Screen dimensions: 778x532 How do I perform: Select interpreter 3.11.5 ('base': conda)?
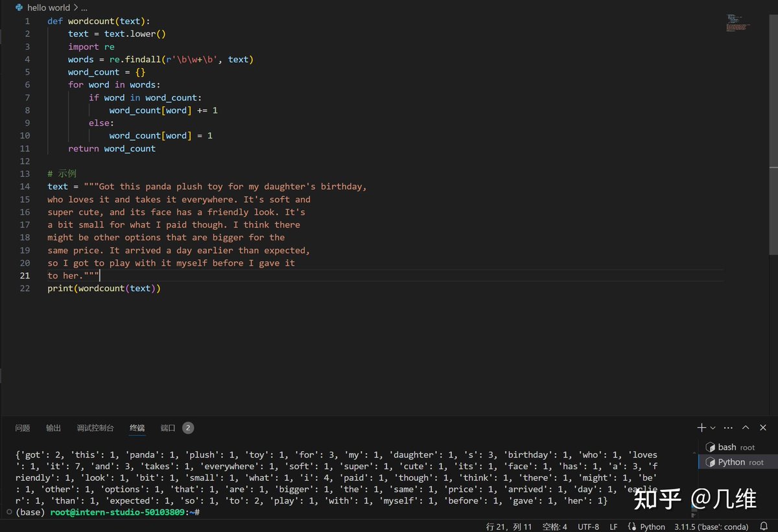click(711, 526)
